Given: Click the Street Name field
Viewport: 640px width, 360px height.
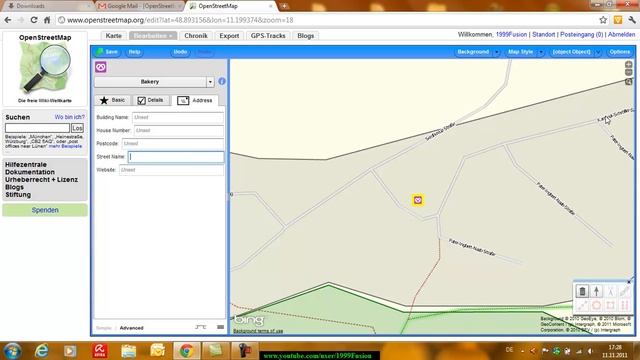Looking at the screenshot, I should click(x=176, y=157).
